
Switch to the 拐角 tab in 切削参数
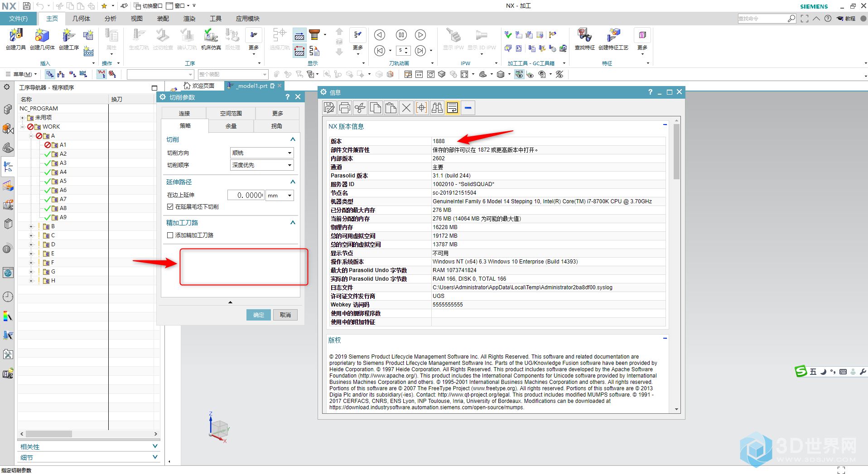(277, 126)
